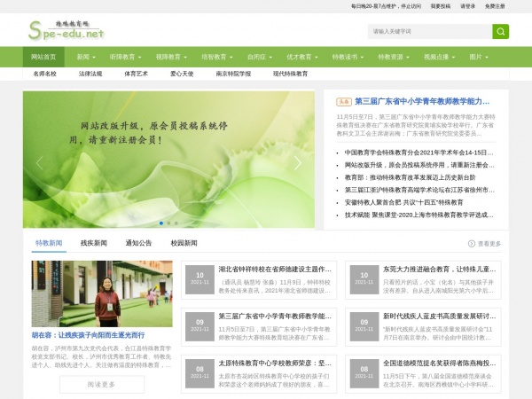Select the first carousel indicator dot
This screenshot has width=532, height=399.
click(161, 223)
